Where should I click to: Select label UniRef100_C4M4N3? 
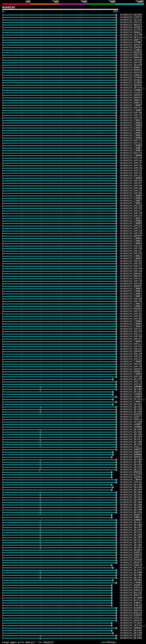click(131, 583)
